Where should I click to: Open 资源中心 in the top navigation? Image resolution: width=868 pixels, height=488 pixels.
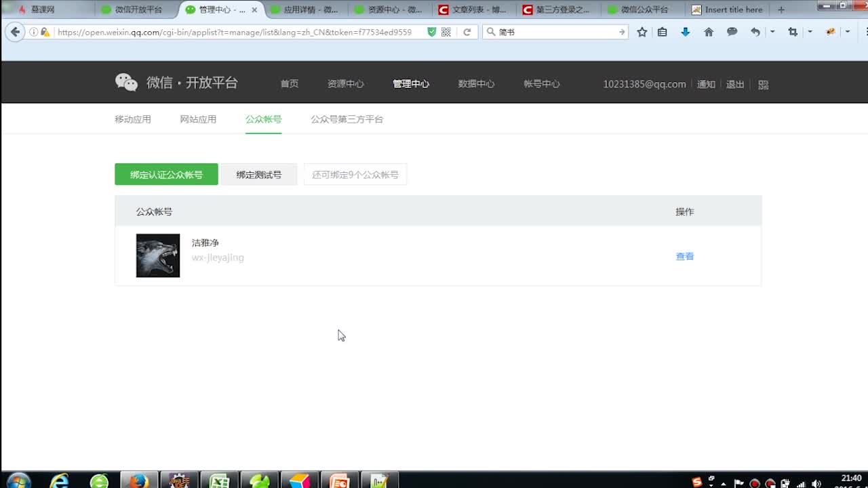point(346,84)
